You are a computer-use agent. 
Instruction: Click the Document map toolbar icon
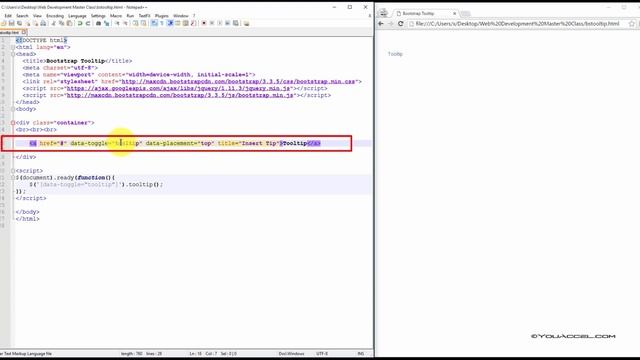tap(185, 23)
